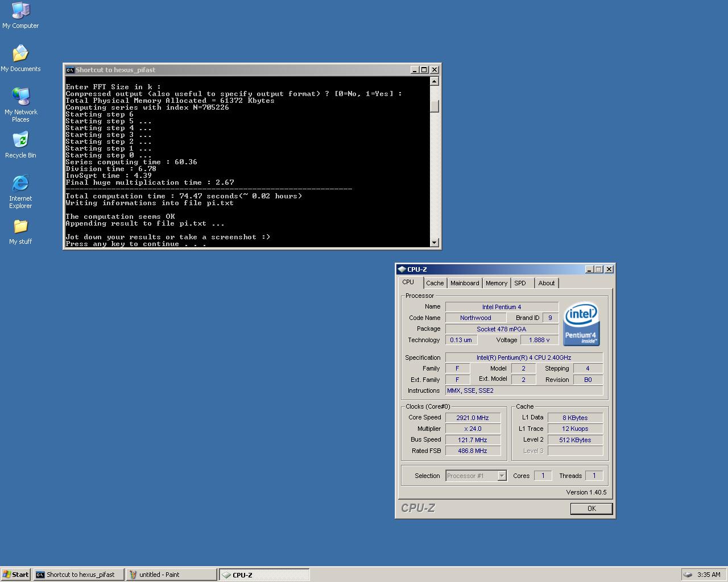Screen dimensions: 728x582
Task: Open the Windows Start menu
Action: [x=16, y=575]
